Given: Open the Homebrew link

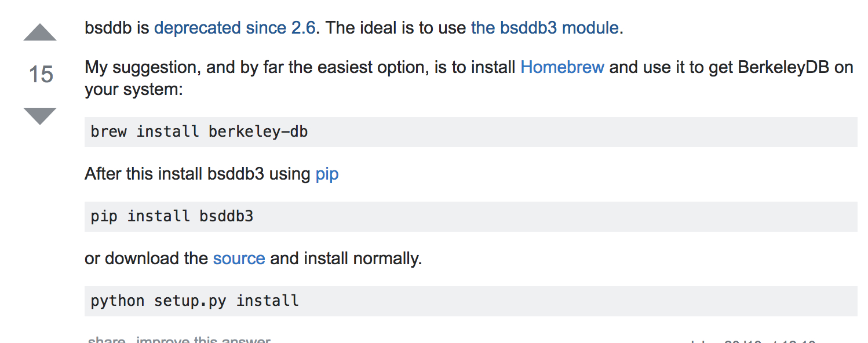Looking at the screenshot, I should click(562, 67).
